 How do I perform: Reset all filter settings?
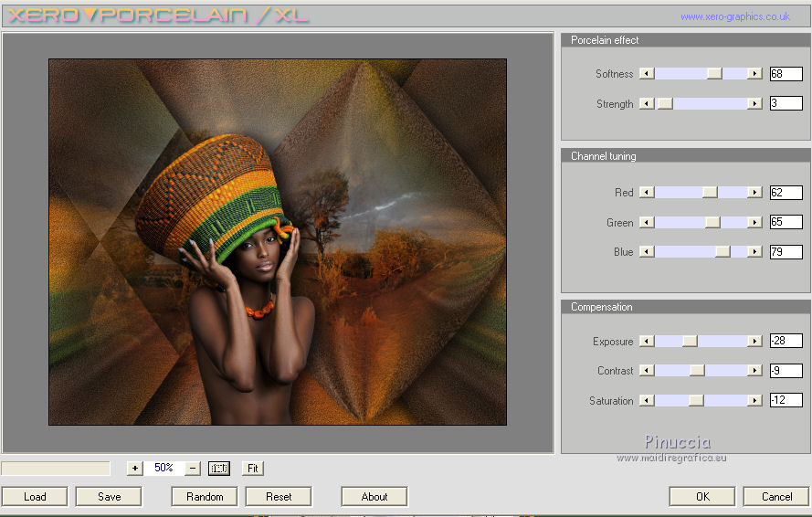279,497
